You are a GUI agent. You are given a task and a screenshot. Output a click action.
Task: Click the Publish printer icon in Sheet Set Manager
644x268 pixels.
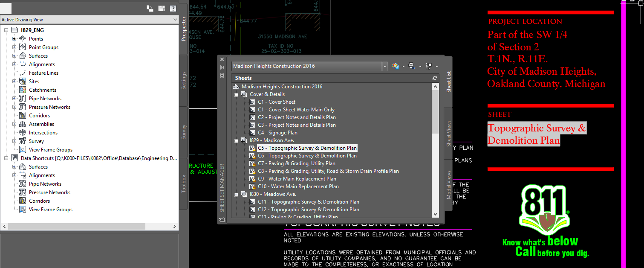(x=411, y=66)
